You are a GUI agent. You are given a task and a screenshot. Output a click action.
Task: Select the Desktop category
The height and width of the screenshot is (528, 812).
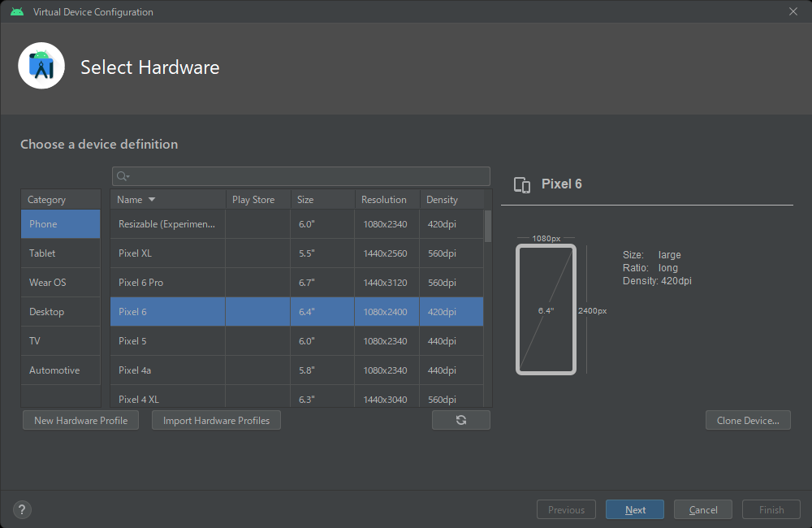61,311
